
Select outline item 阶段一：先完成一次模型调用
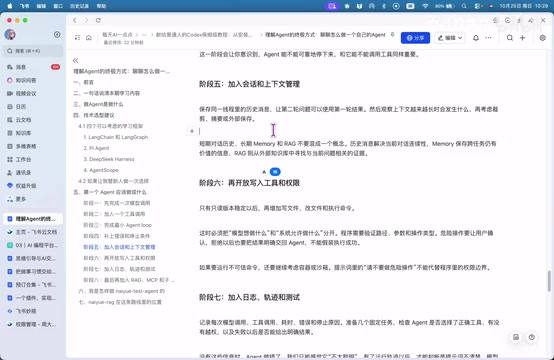pyautogui.click(x=117, y=203)
